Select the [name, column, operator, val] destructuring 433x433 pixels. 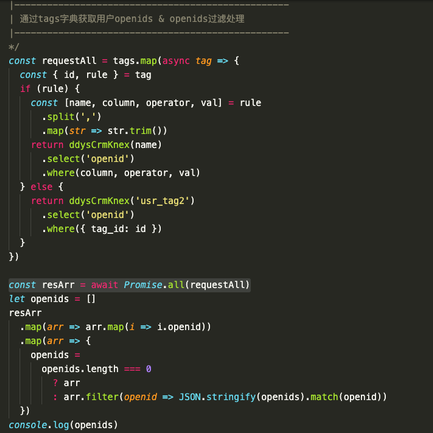click(143, 103)
